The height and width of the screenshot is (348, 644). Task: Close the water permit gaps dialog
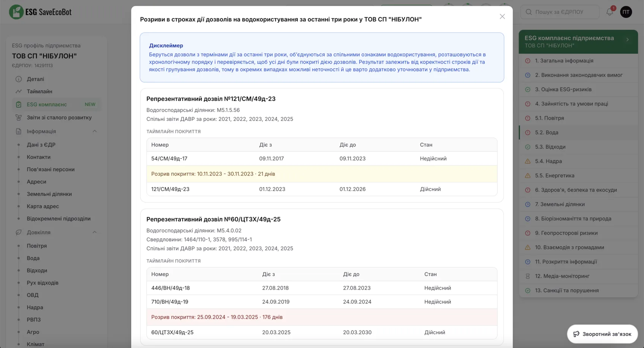(502, 16)
